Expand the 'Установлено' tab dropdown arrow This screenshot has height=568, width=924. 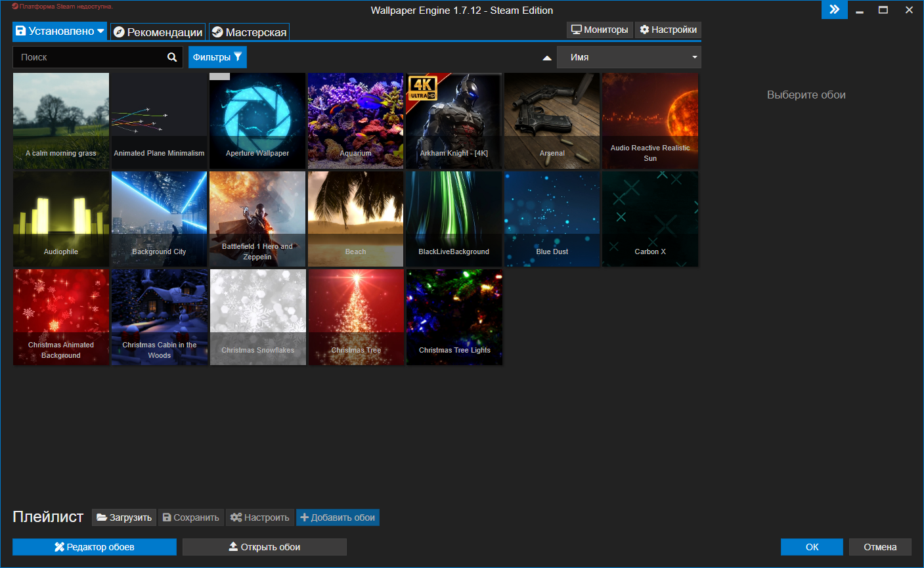[100, 31]
